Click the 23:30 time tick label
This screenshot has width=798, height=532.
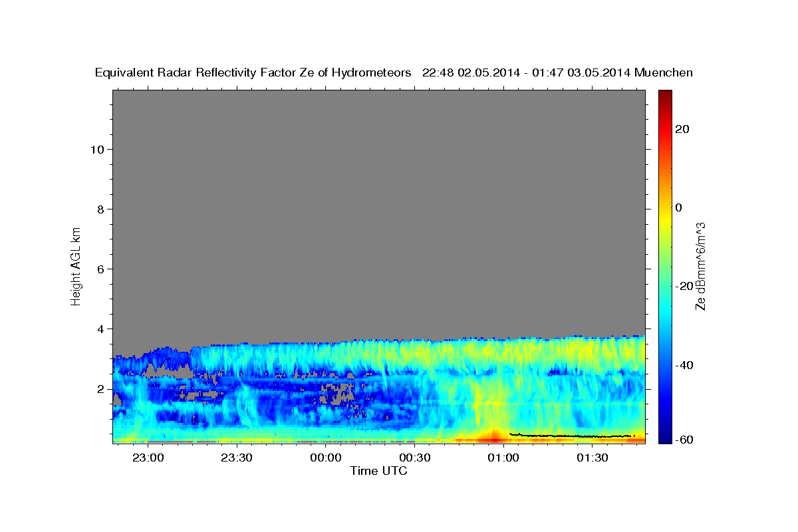pyautogui.click(x=237, y=458)
